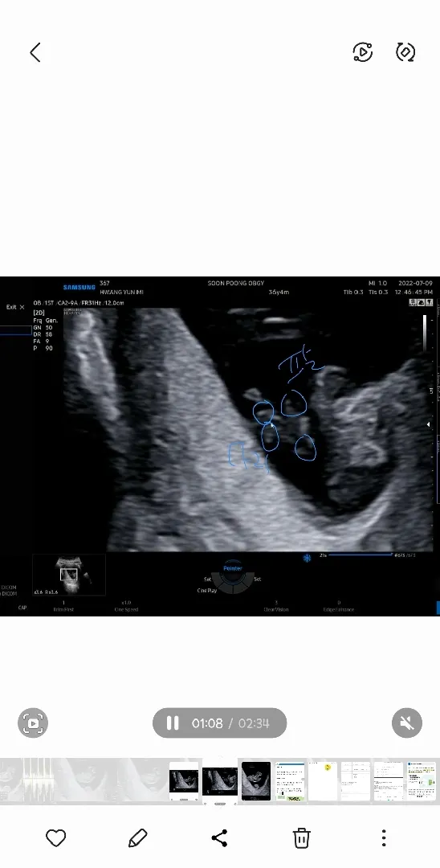This screenshot has height=868, width=440.
Task: Go back using the top-left arrow
Action: 35,52
